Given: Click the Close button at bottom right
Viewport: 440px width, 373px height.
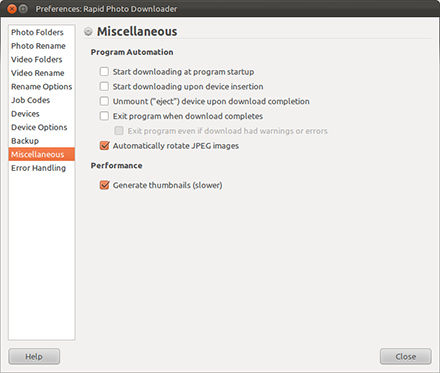Looking at the screenshot, I should [406, 357].
